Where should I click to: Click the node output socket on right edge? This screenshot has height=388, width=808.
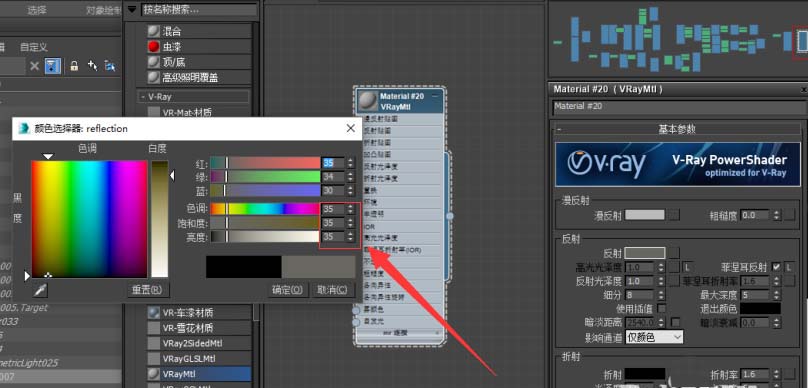(449, 216)
